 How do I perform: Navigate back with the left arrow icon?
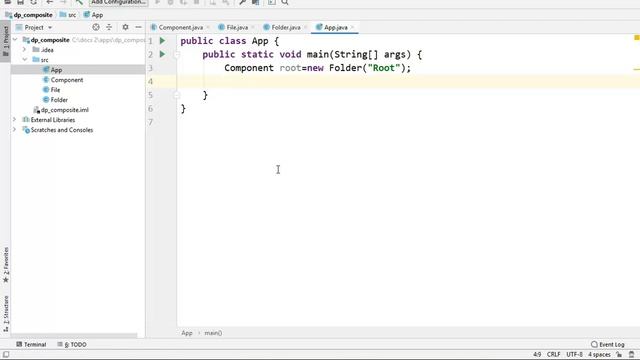[49, 2]
